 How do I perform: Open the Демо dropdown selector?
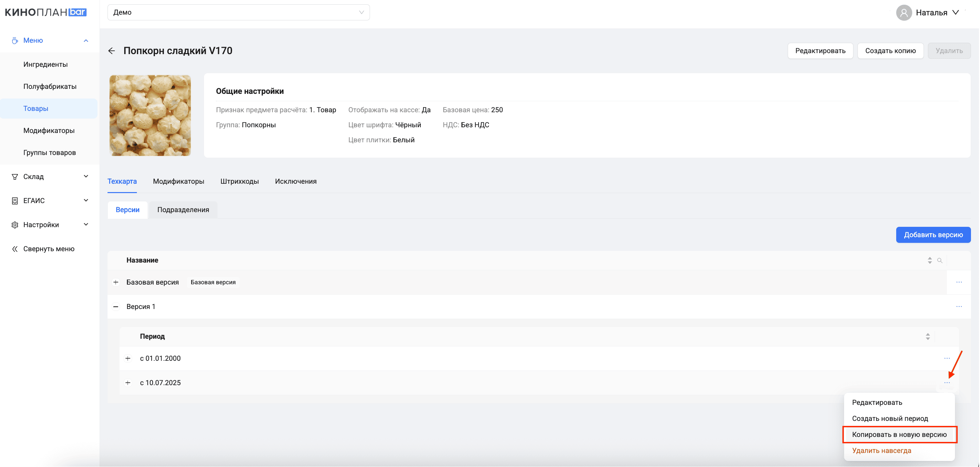click(238, 12)
